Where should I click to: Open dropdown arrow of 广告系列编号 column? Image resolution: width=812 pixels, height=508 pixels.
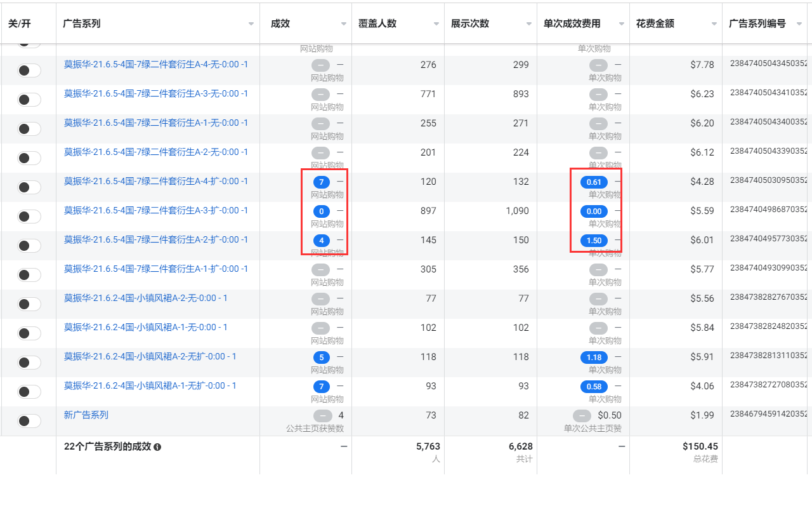click(798, 24)
